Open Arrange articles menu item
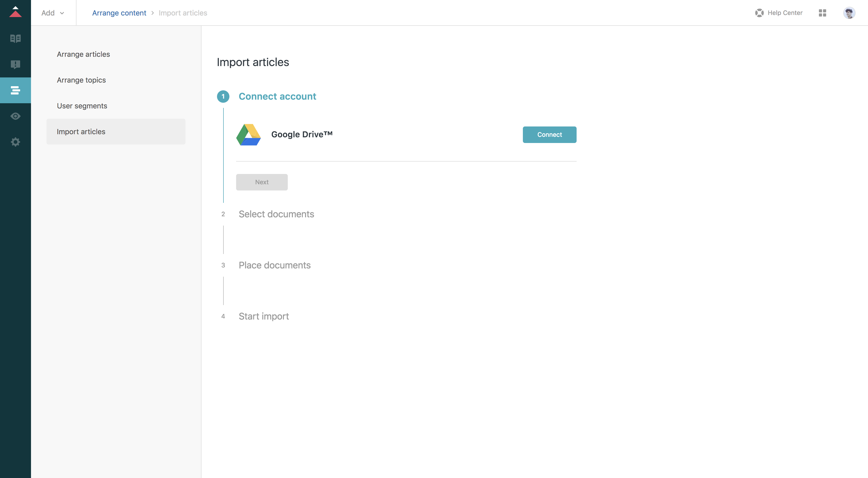The height and width of the screenshot is (478, 868). point(83,54)
